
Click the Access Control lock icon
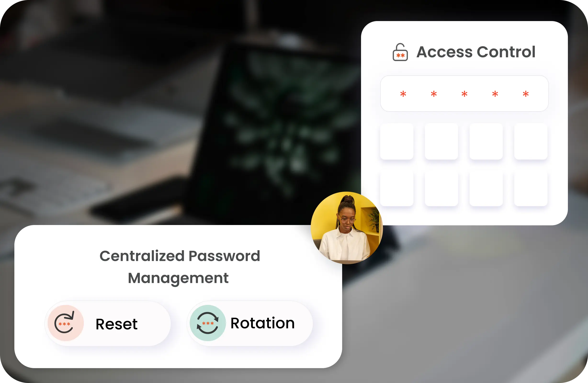(399, 52)
